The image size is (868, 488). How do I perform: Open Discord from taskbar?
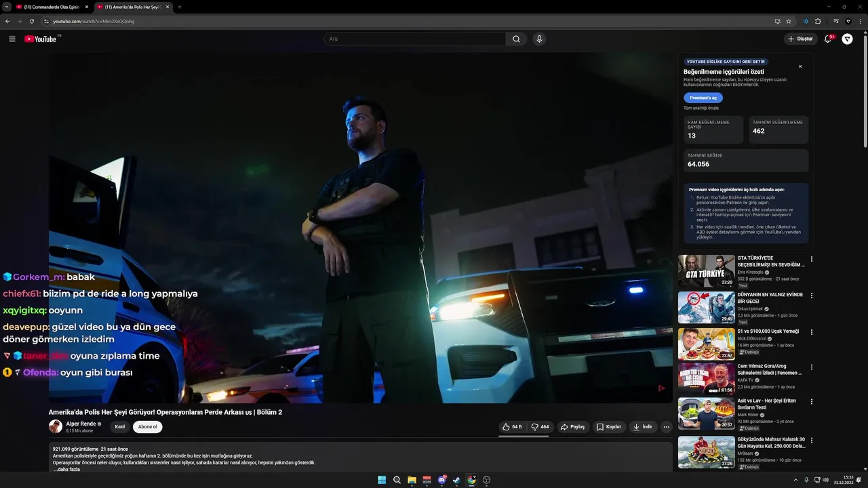coord(442,480)
